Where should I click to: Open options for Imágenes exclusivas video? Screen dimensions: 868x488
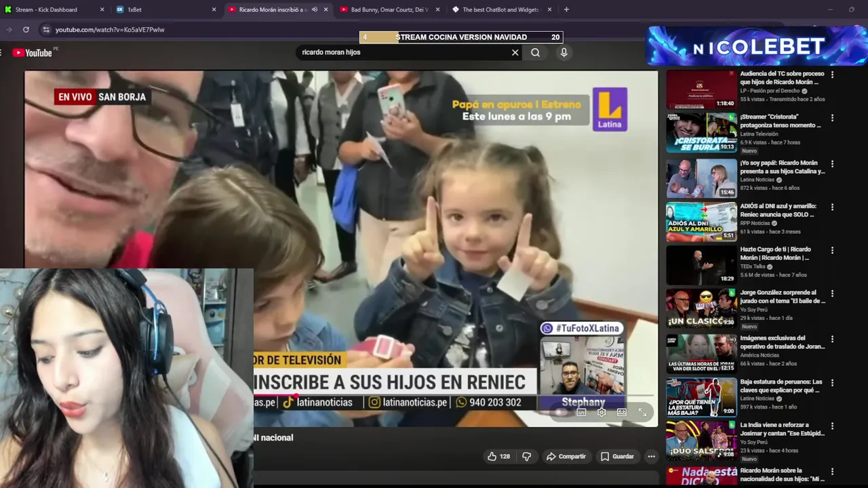(x=832, y=339)
